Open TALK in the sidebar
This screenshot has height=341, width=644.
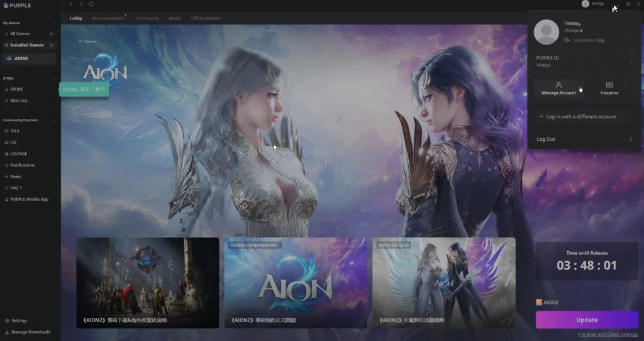pos(14,131)
